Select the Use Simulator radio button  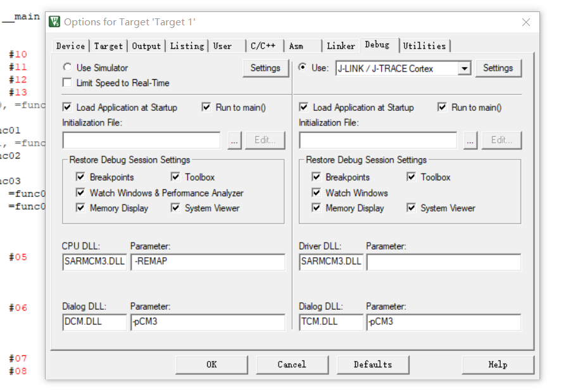pos(68,67)
